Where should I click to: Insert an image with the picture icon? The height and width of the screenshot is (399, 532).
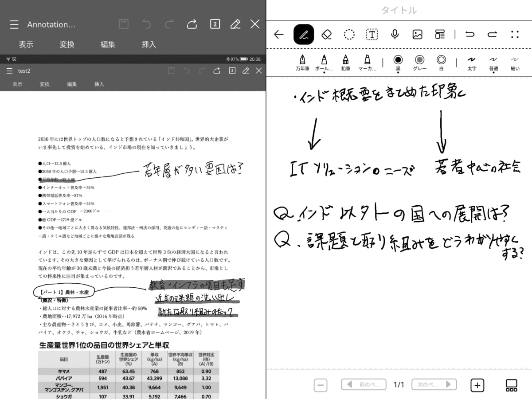point(417,34)
